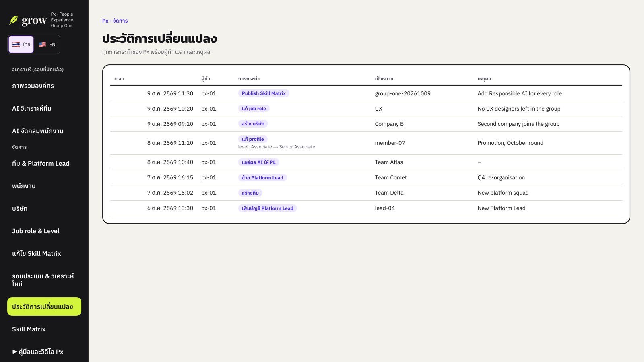Click the Px · จัดการ breadcrumb link
The width and height of the screenshot is (644, 362).
pos(115,21)
